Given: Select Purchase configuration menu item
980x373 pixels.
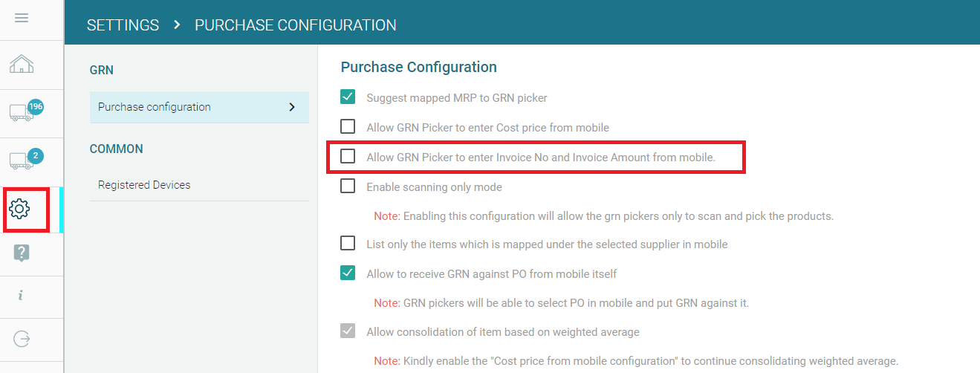Looking at the screenshot, I should (155, 107).
